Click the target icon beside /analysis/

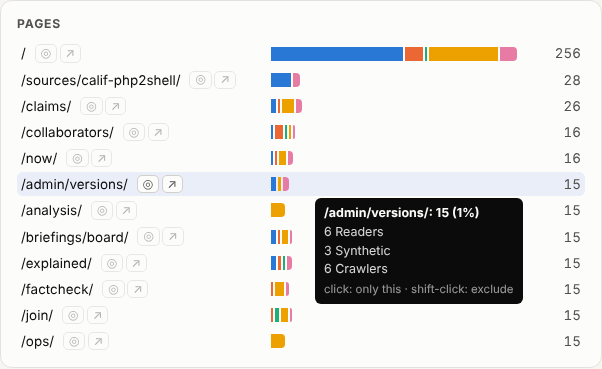pyautogui.click(x=102, y=210)
